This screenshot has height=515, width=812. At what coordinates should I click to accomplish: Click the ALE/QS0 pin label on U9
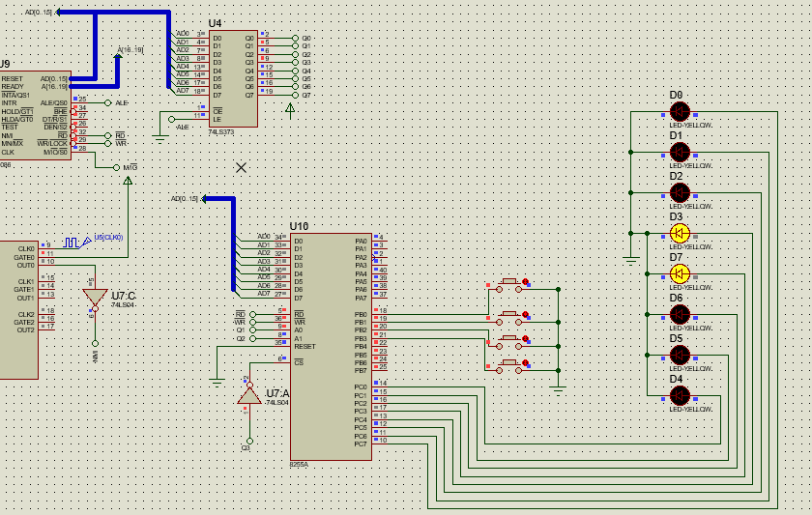click(54, 103)
